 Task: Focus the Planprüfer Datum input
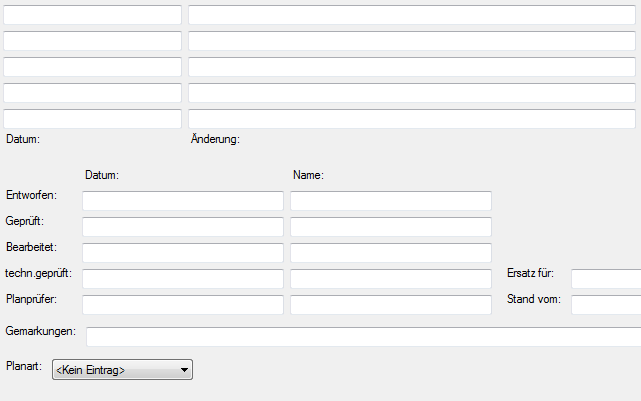(183, 305)
